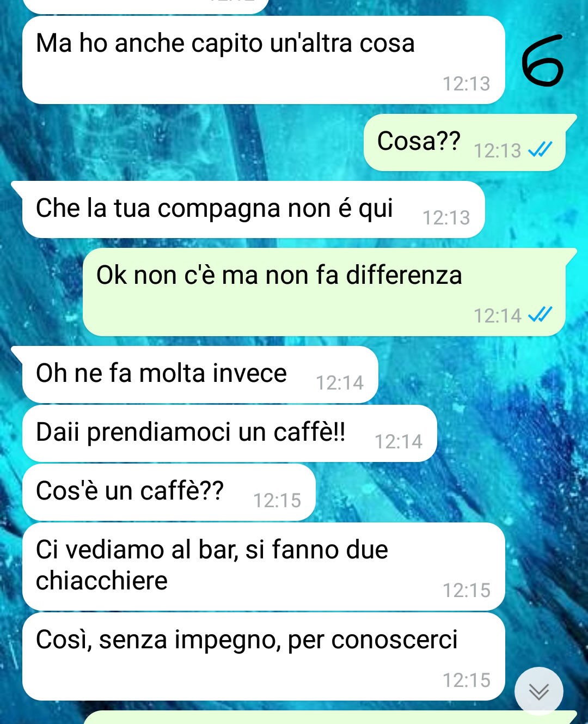Tap the partially visible white bubble at the top
Screen dimensions: 588x724
[146, 7]
